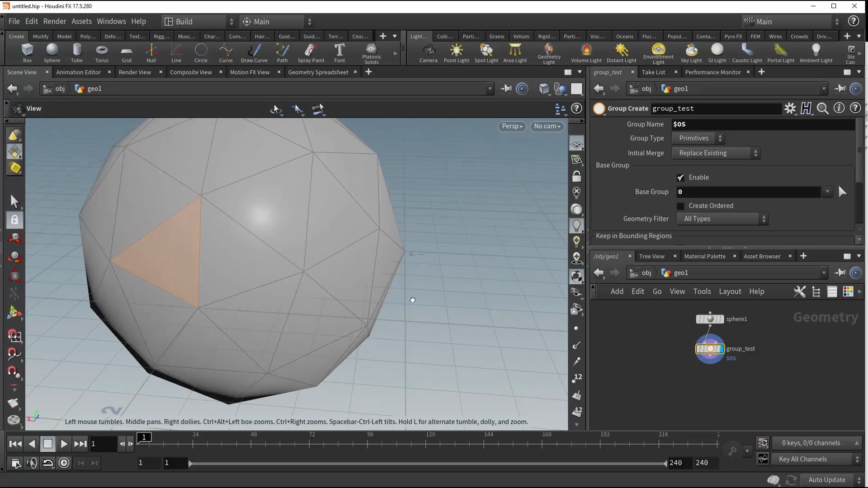Choose the Draw Curve tool
This screenshot has height=488, width=868.
coord(254,53)
